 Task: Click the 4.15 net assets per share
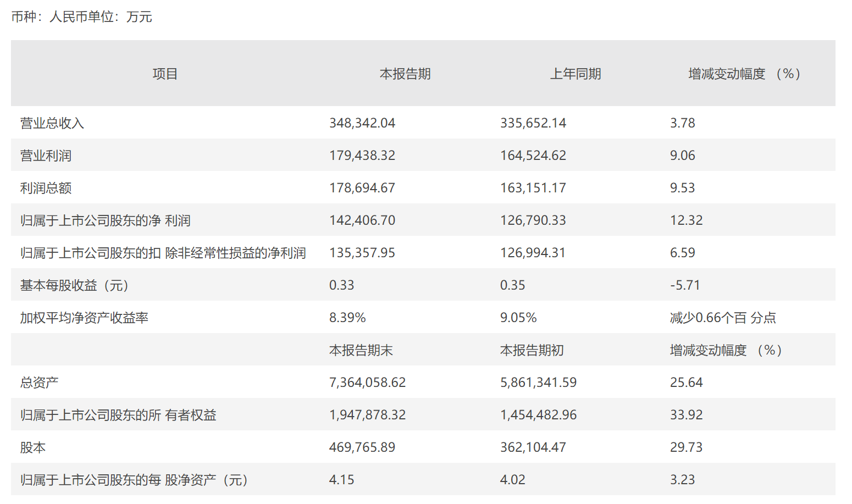pos(341,480)
